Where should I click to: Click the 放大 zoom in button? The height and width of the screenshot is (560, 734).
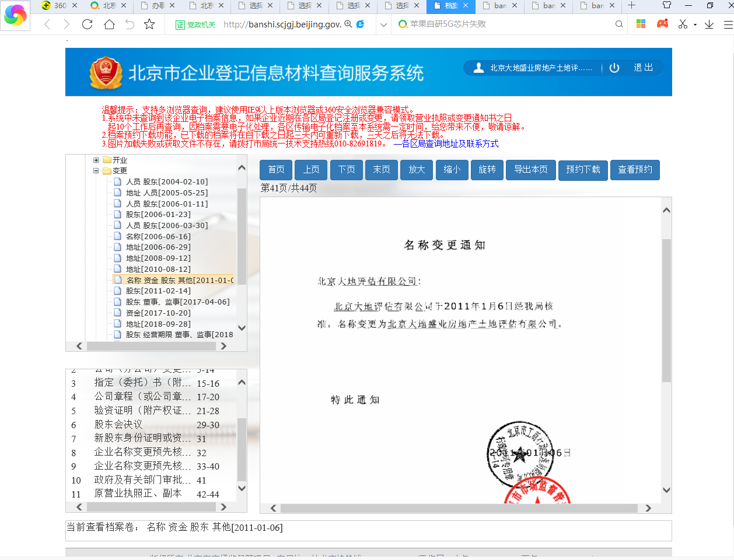(x=417, y=170)
